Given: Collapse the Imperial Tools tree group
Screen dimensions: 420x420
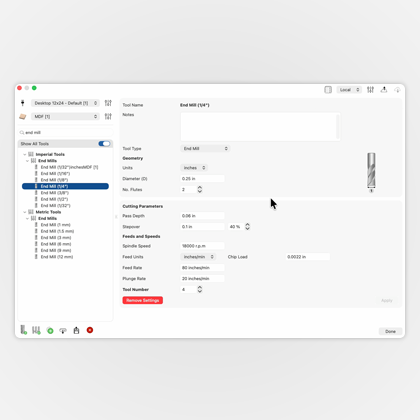Looking at the screenshot, I should [25, 154].
